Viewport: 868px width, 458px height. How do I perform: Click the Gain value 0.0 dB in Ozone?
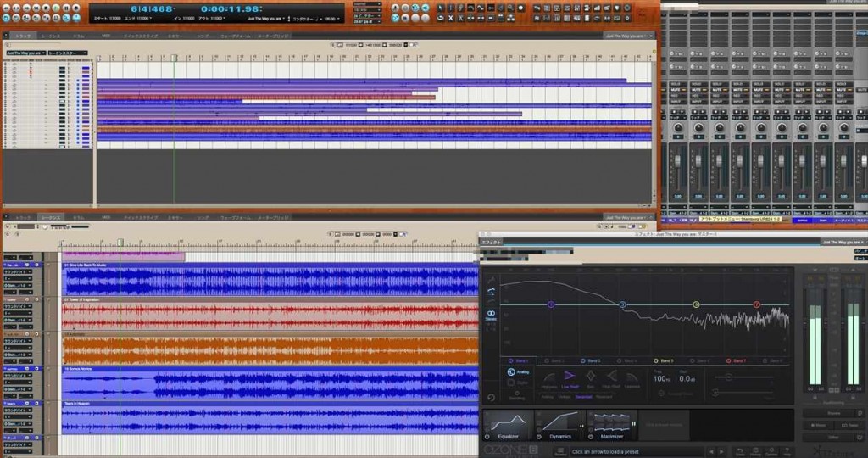pos(687,379)
